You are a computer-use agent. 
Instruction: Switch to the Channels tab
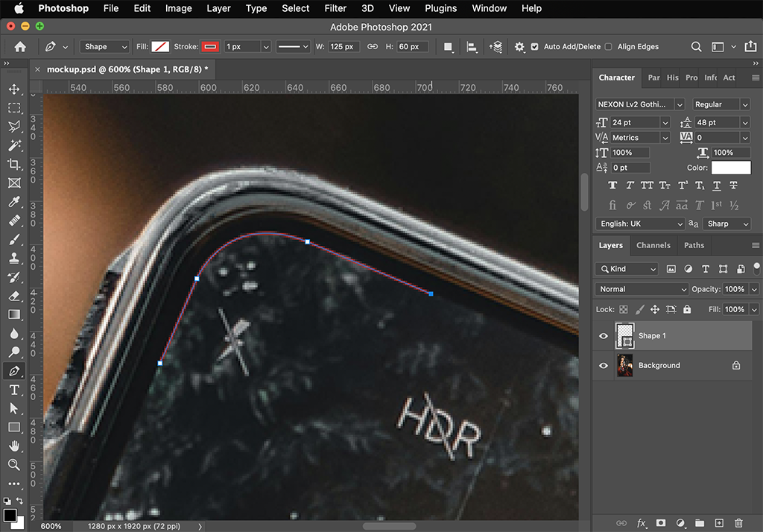[x=653, y=245]
